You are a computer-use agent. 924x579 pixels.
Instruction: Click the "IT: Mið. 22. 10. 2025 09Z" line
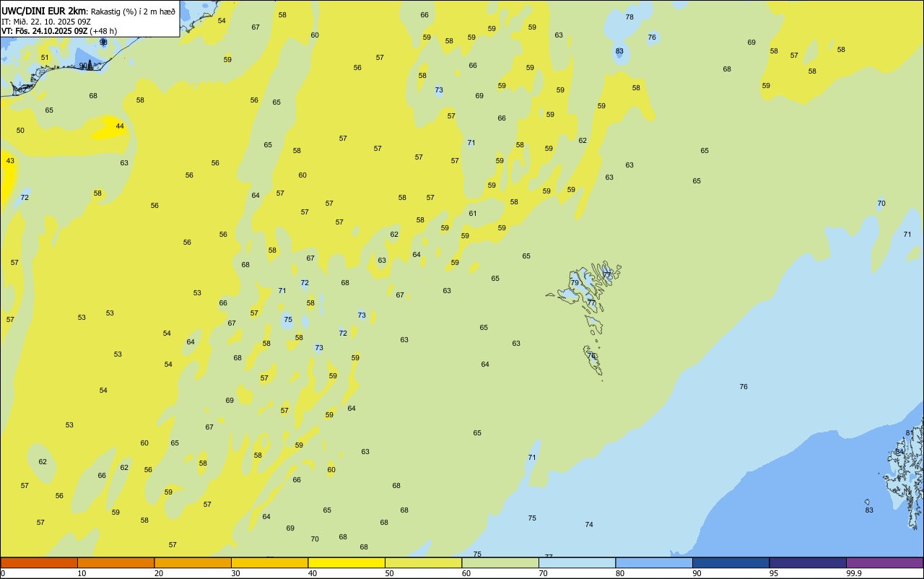pyautogui.click(x=45, y=21)
